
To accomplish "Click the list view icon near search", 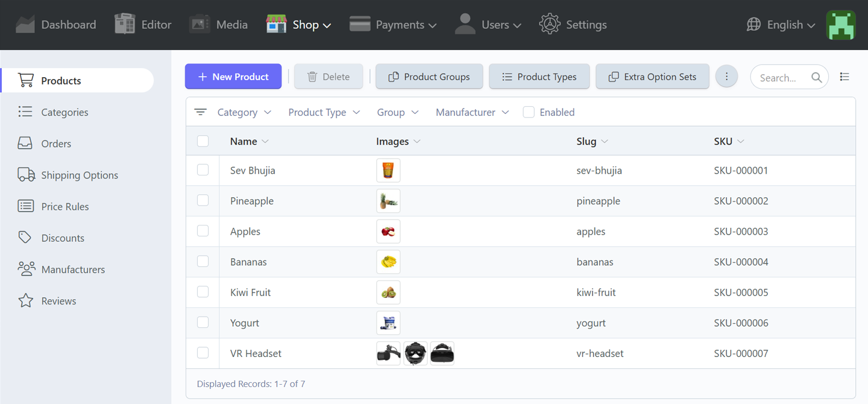I will 844,77.
